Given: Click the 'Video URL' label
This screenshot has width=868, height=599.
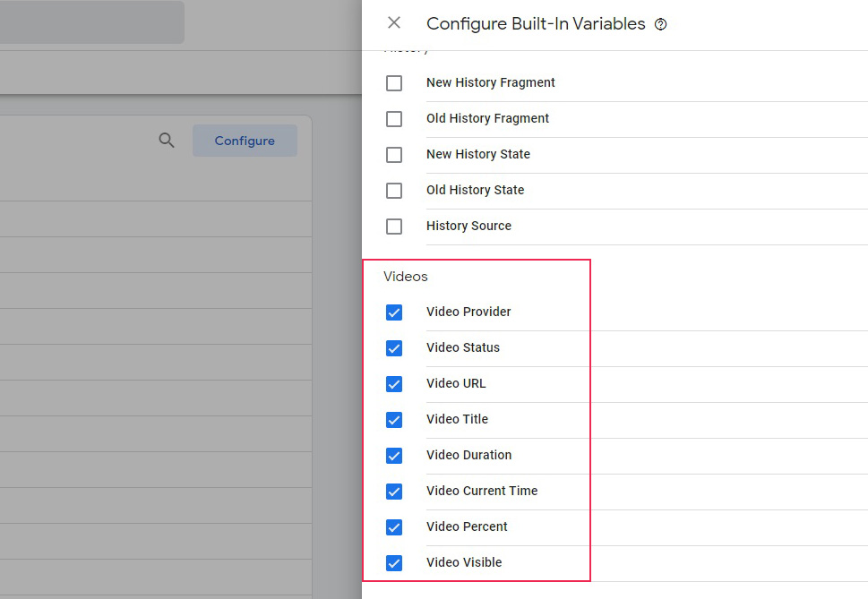Looking at the screenshot, I should (x=456, y=383).
